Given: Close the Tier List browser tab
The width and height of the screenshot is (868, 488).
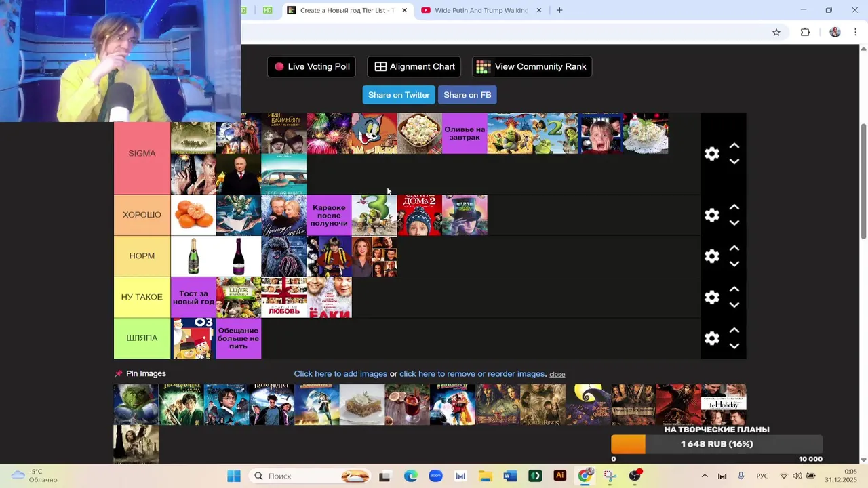Looking at the screenshot, I should pos(405,10).
